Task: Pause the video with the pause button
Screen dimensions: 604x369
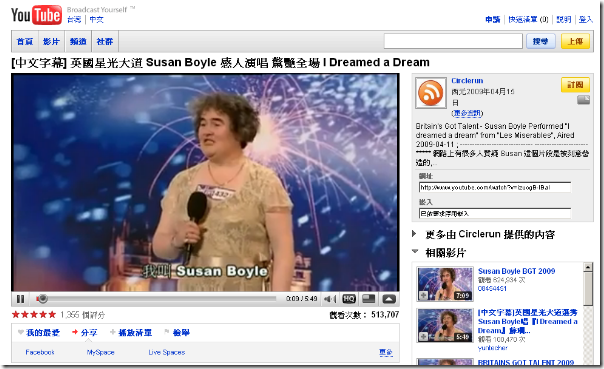Action: coord(20,299)
